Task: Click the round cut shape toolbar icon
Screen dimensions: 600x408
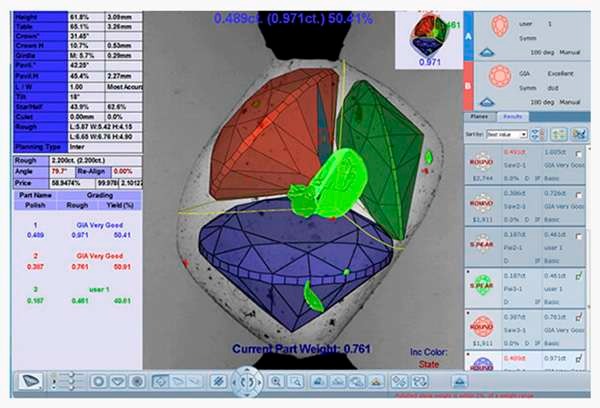Action: tap(99, 382)
